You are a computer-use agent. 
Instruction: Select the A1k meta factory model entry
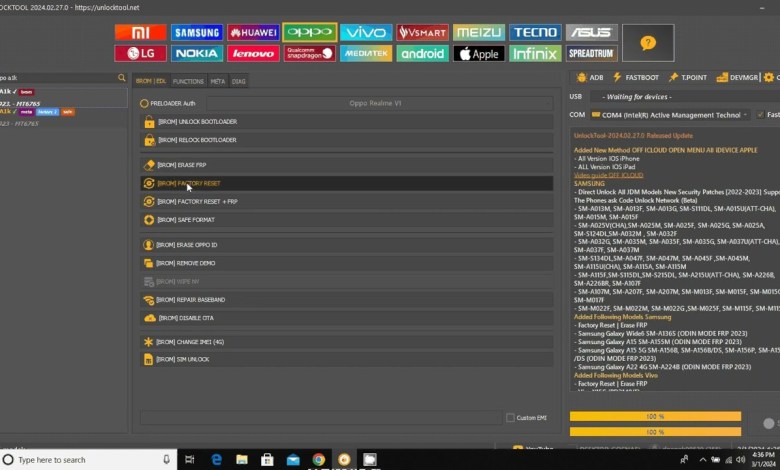pyautogui.click(x=63, y=117)
